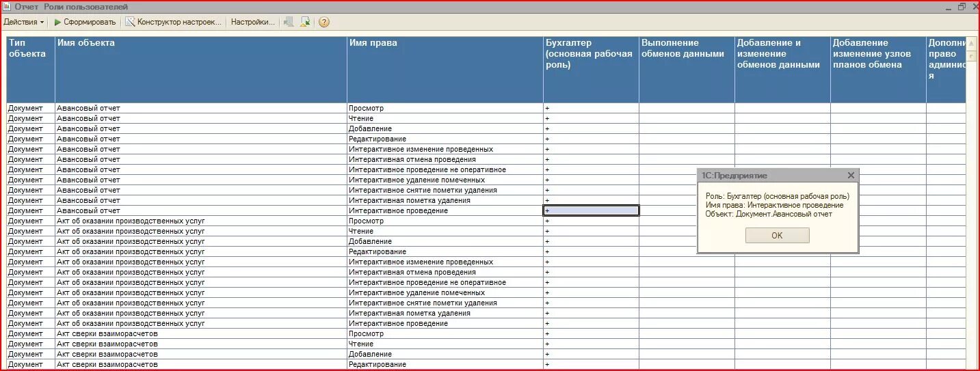980x371 pixels.
Task: Select Редактирование for Акт об оказании производственных услуг
Action: [445, 251]
